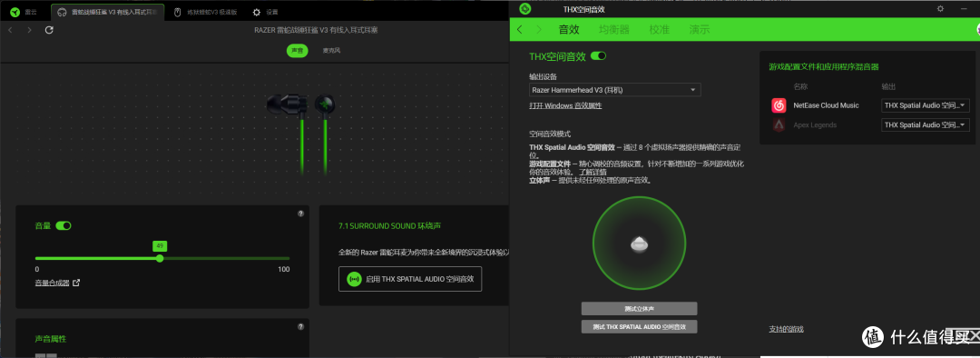Click 启用 THX SPATIAL AUDIO 空间音效 button
Screen dimensions: 980x358
pos(410,279)
